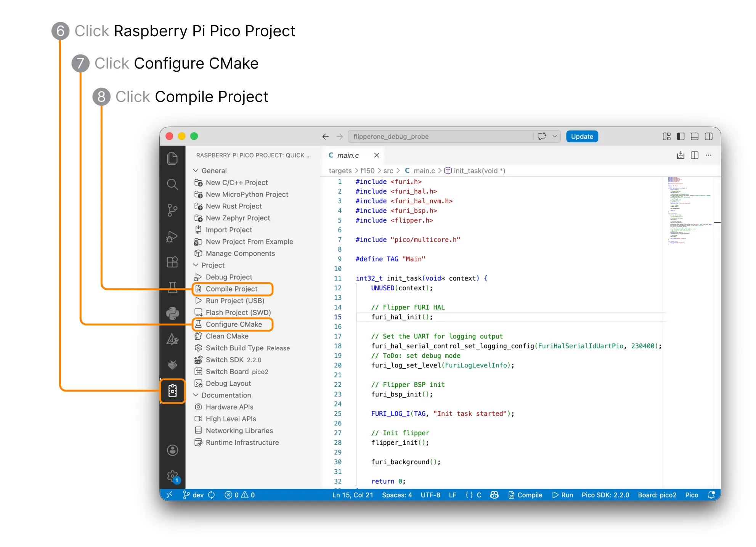The width and height of the screenshot is (756, 547).
Task: Open the Manage gear icon with badge
Action: point(173,476)
